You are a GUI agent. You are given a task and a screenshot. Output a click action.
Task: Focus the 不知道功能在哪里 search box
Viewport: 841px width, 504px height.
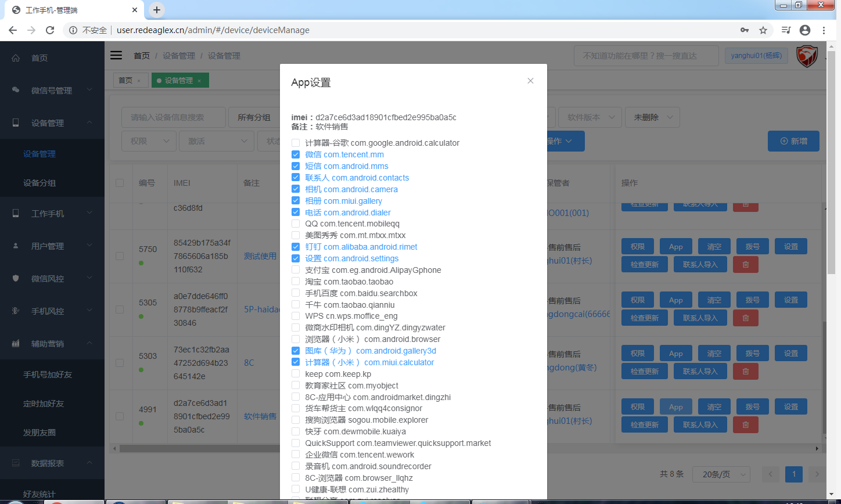point(646,56)
